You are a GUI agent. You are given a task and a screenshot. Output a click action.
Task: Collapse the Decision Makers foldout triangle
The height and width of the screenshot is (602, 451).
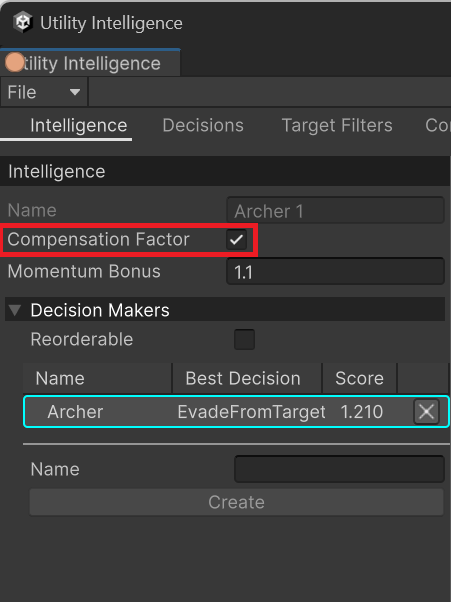(x=15, y=310)
